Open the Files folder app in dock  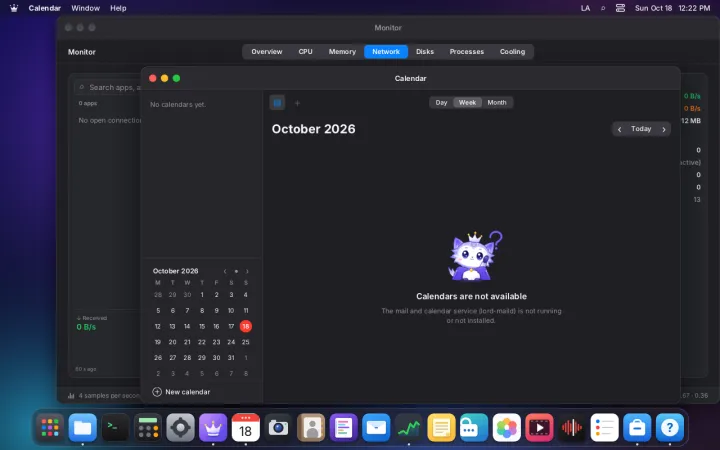[83, 428]
